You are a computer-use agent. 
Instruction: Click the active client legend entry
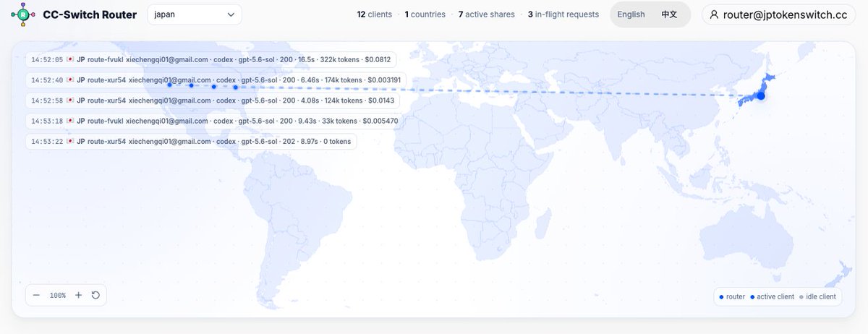point(773,296)
